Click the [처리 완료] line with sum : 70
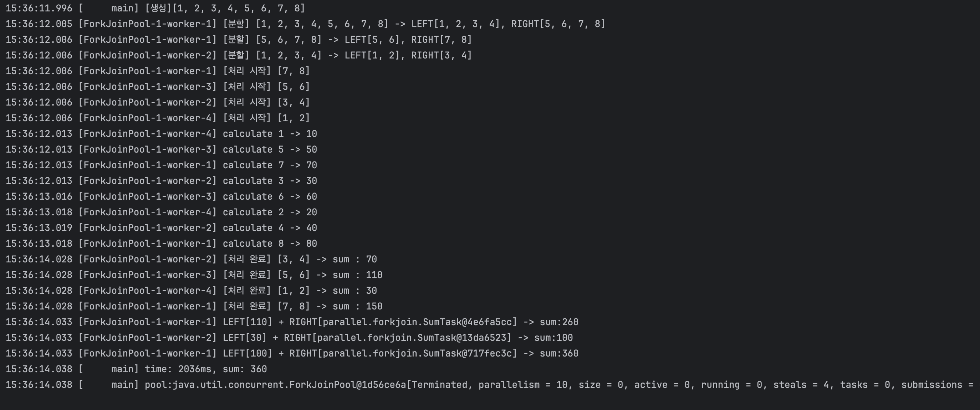This screenshot has width=980, height=410. click(x=300, y=260)
